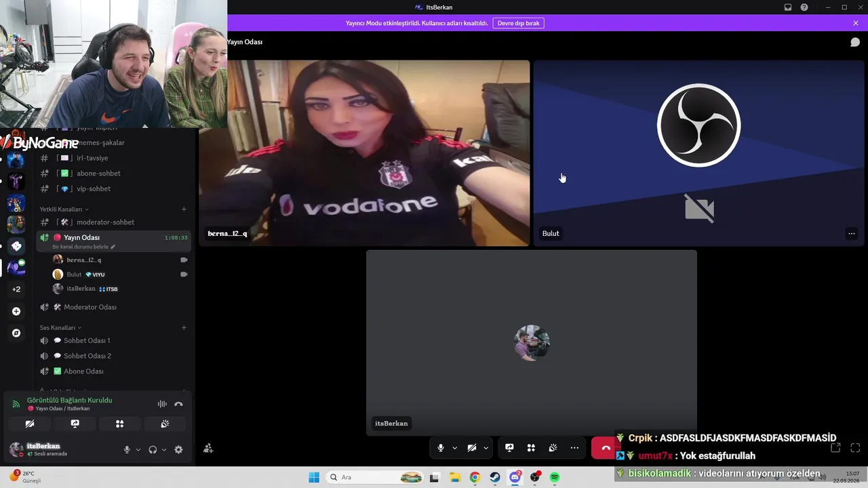Dismiss the purple streamer mode banner
The width and height of the screenshot is (868, 488).
856,23
